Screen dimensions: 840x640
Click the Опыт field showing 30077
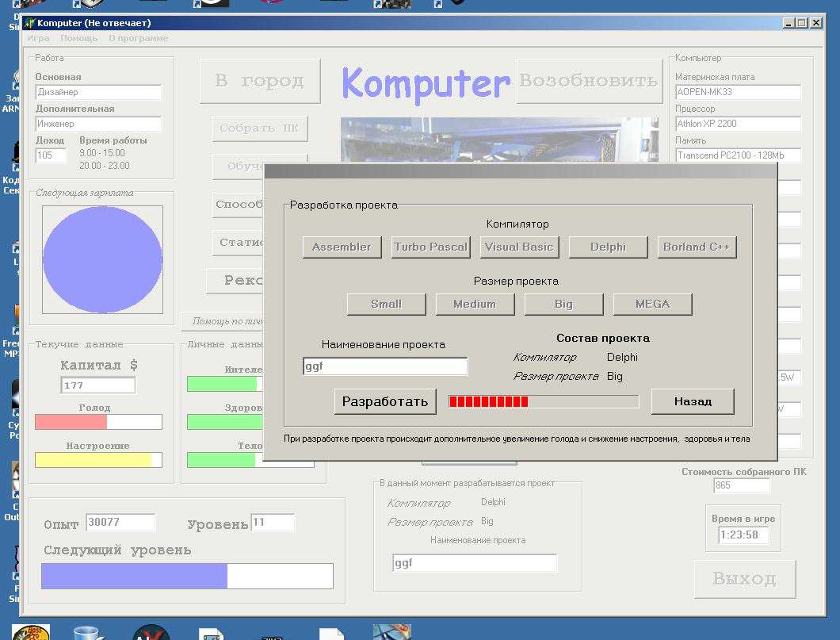[x=120, y=522]
